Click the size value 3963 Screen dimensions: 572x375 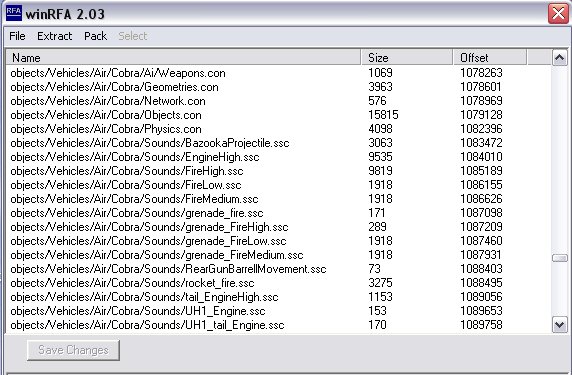(380, 87)
